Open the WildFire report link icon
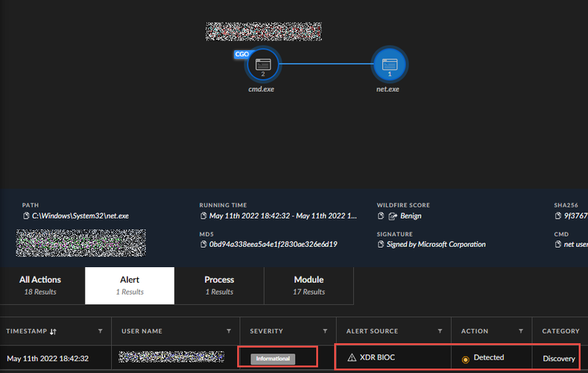 point(392,216)
